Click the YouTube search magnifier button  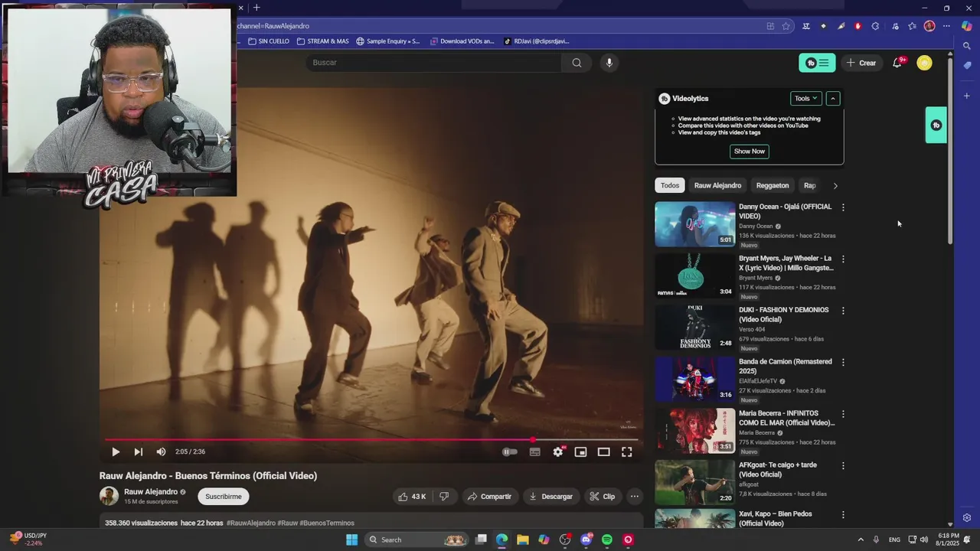click(577, 63)
